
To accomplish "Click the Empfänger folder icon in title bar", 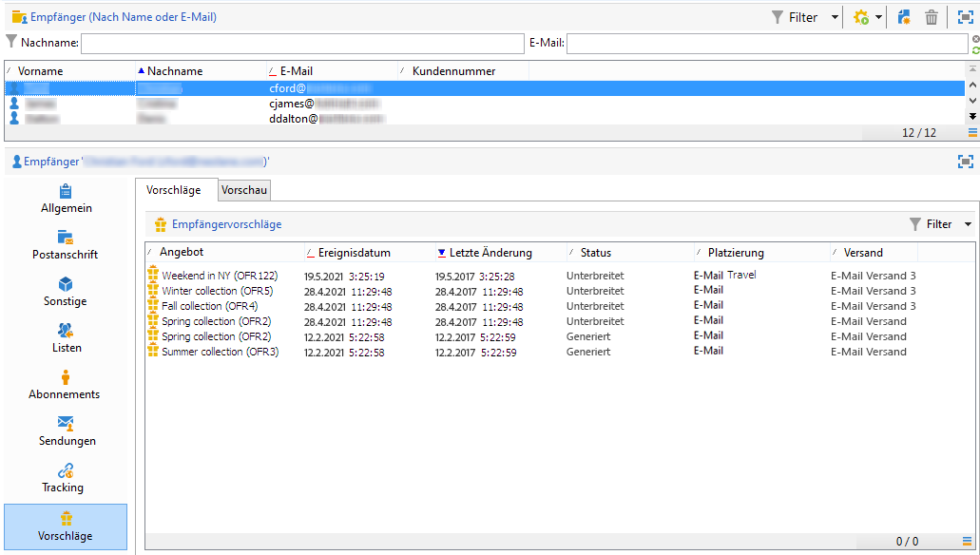I will pyautogui.click(x=19, y=17).
